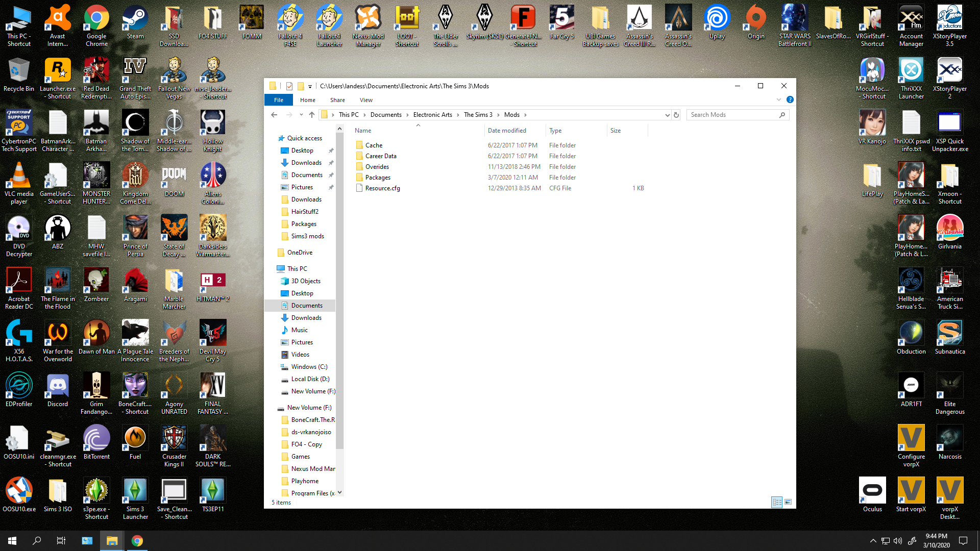Open the Home ribbon tab
This screenshot has height=551, width=980.
point(308,100)
